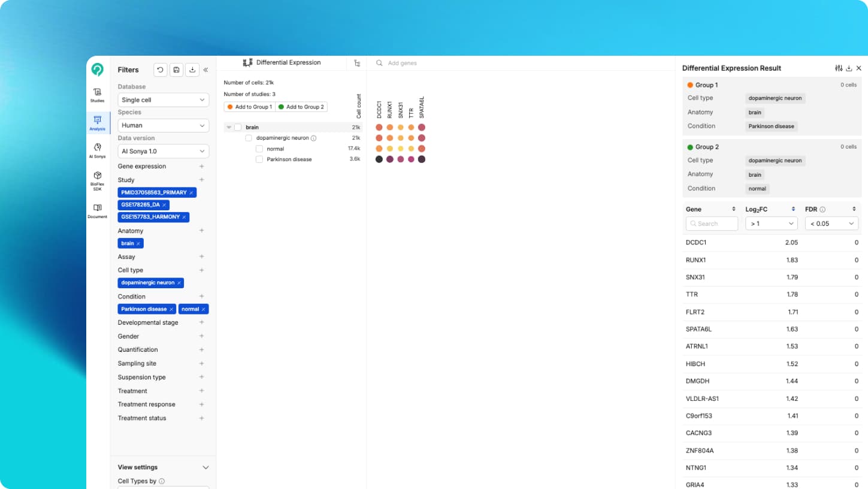Click Add to Group 1 button
This screenshot has height=489, width=868.
point(250,107)
